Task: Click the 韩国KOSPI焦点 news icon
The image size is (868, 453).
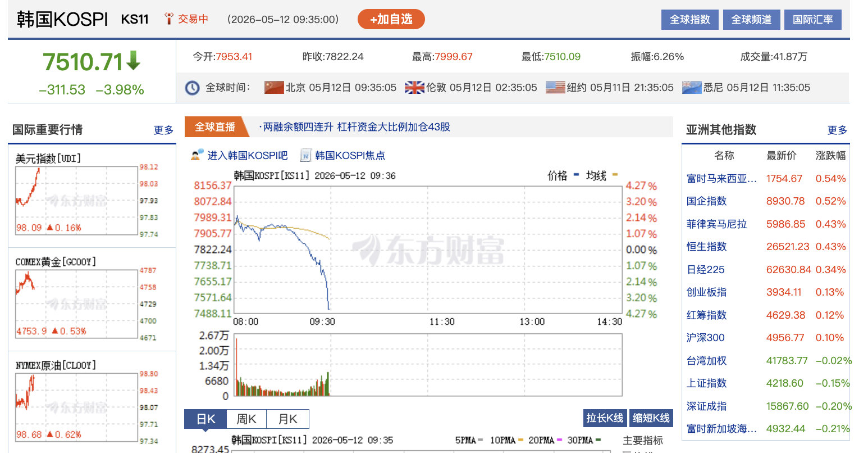Action: click(305, 155)
